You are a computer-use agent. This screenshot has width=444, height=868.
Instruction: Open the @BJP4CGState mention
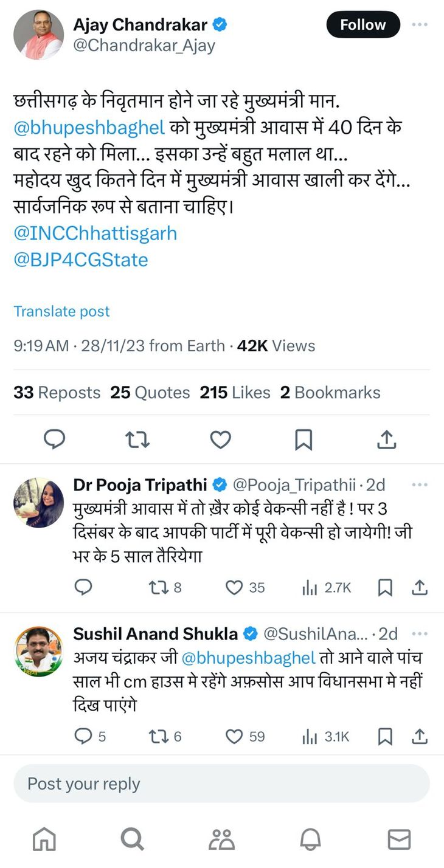[81, 260]
